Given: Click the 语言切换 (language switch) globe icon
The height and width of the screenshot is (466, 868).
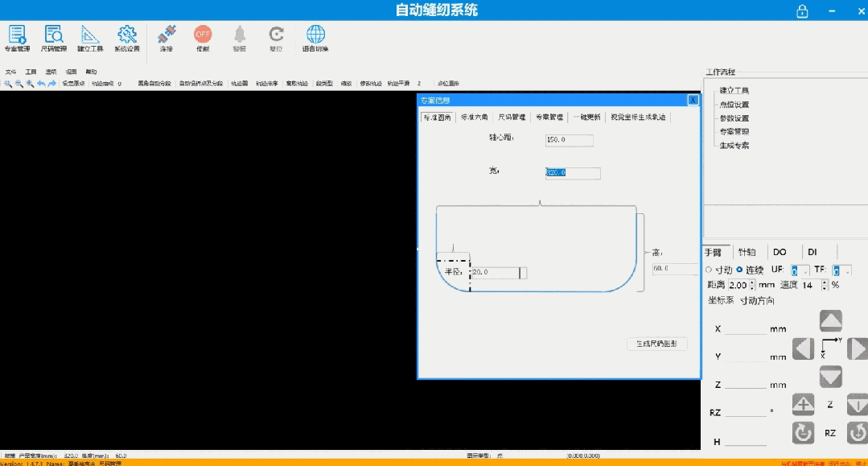Looking at the screenshot, I should click(x=315, y=38).
